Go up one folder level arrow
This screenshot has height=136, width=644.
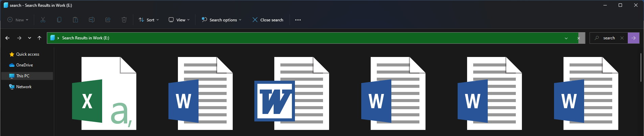click(39, 38)
